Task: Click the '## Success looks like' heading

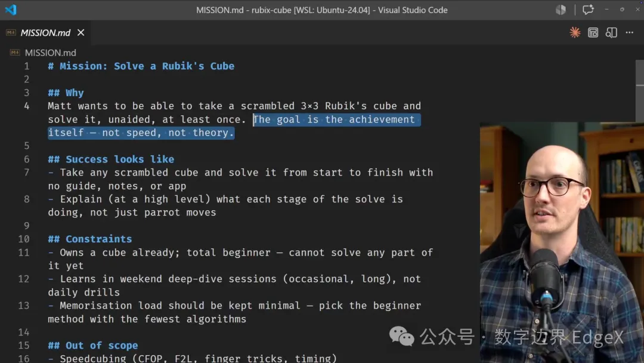Action: tap(111, 159)
